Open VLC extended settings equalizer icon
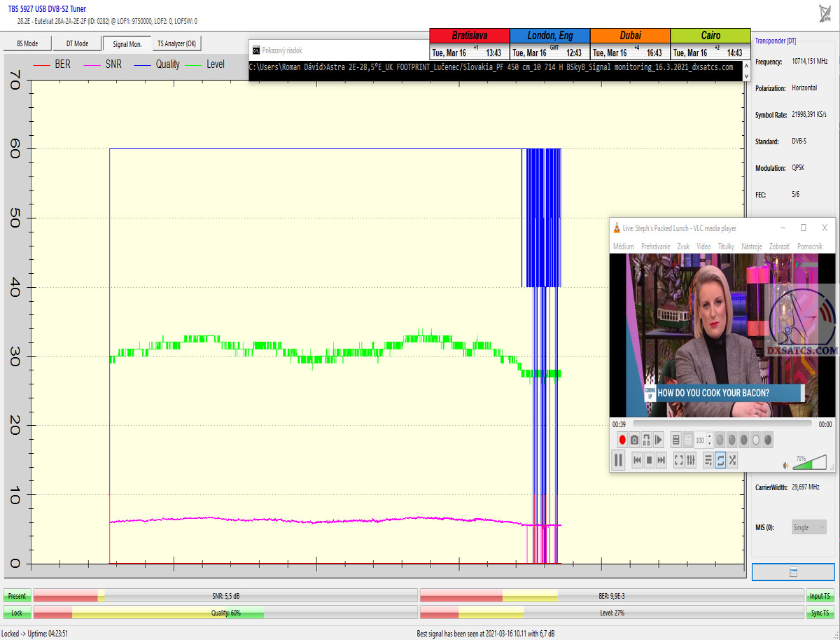 point(691,460)
